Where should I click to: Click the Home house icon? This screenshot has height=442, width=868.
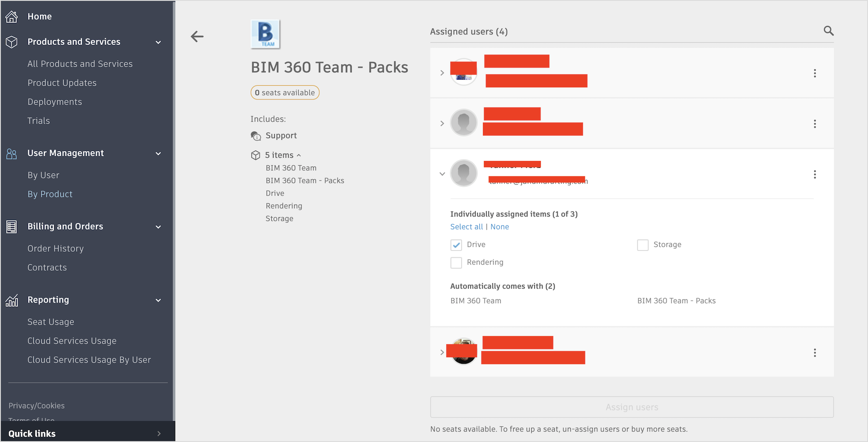tap(12, 16)
